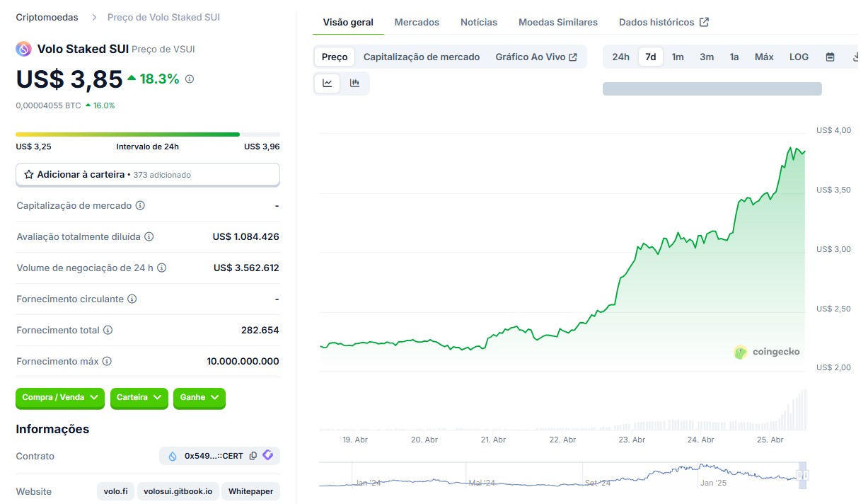Image resolution: width=868 pixels, height=504 pixels.
Task: Click the main price chart area
Action: [562, 251]
